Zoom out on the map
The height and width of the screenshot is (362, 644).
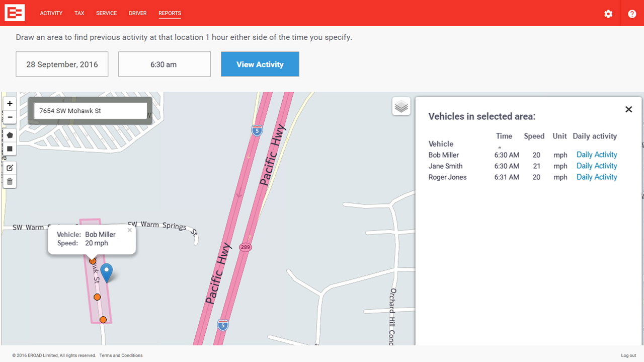(x=10, y=117)
